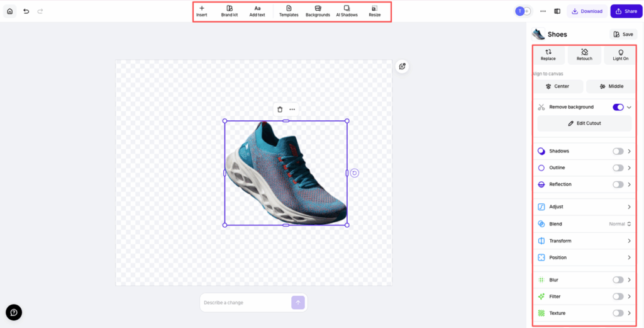Open the help question mark button
Viewport: 644px width, 328px height.
14,312
